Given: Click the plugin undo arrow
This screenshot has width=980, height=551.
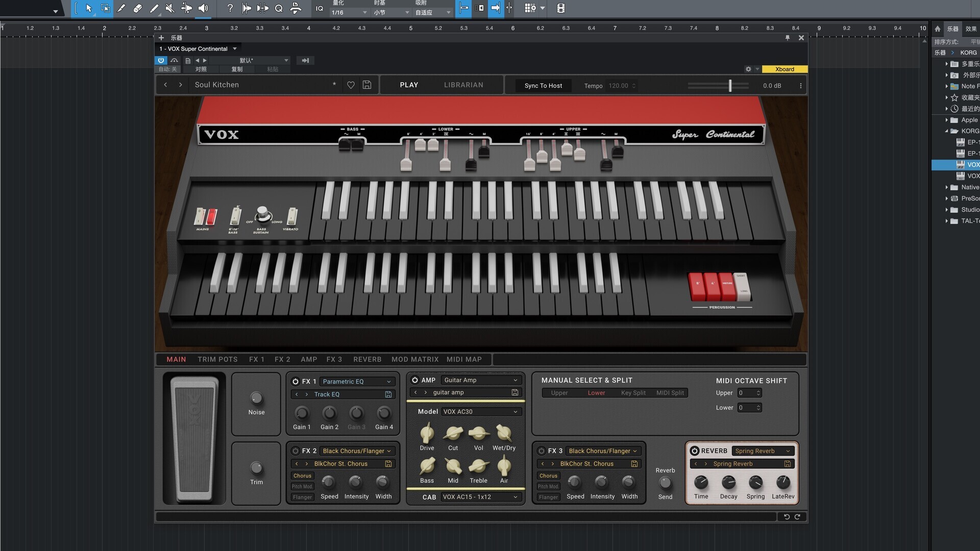Looking at the screenshot, I should point(787,517).
